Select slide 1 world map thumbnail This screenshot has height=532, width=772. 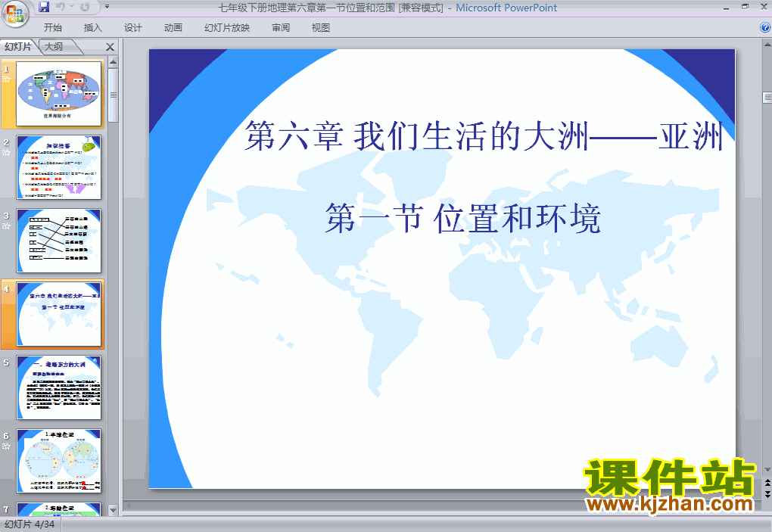click(58, 94)
